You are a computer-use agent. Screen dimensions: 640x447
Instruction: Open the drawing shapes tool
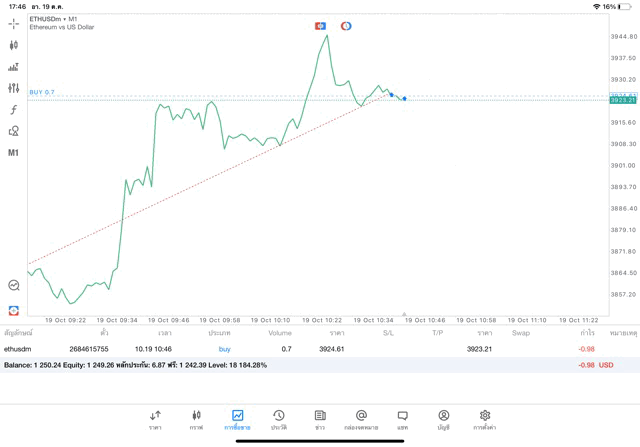[x=13, y=131]
